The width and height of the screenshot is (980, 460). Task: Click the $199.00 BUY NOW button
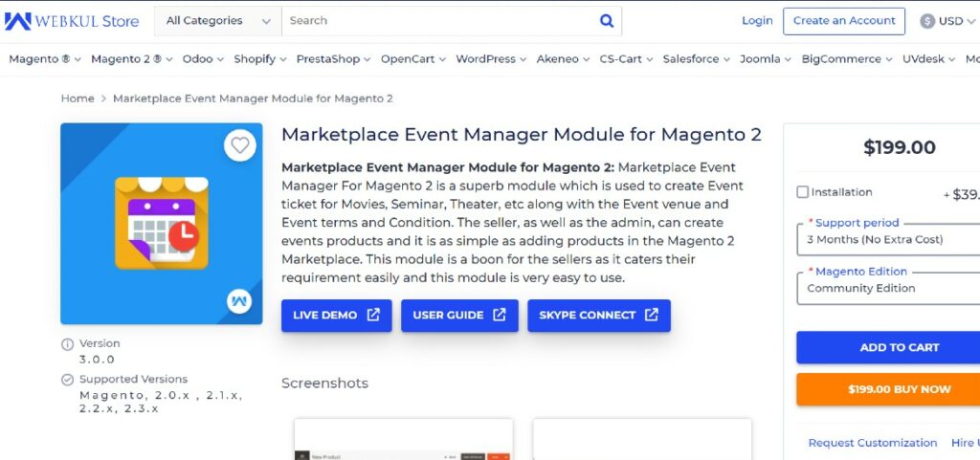pyautogui.click(x=888, y=389)
